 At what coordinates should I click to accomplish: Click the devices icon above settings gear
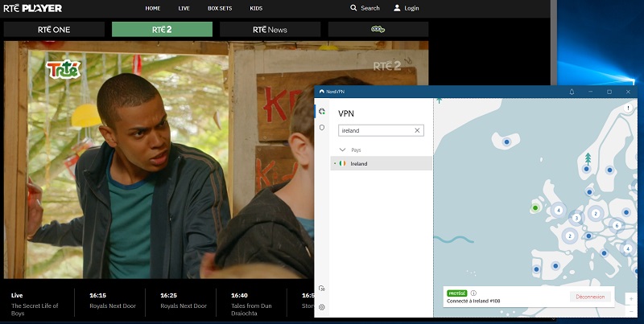tap(322, 288)
